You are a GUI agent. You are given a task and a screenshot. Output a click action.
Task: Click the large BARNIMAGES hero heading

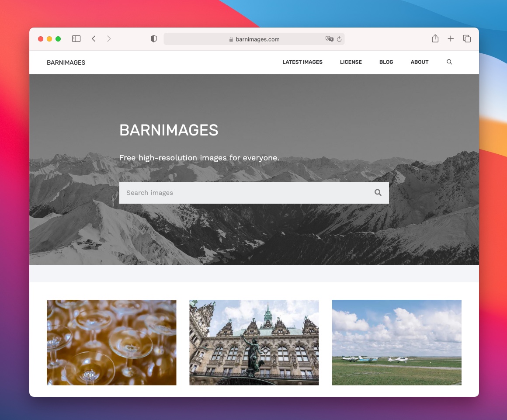click(169, 130)
